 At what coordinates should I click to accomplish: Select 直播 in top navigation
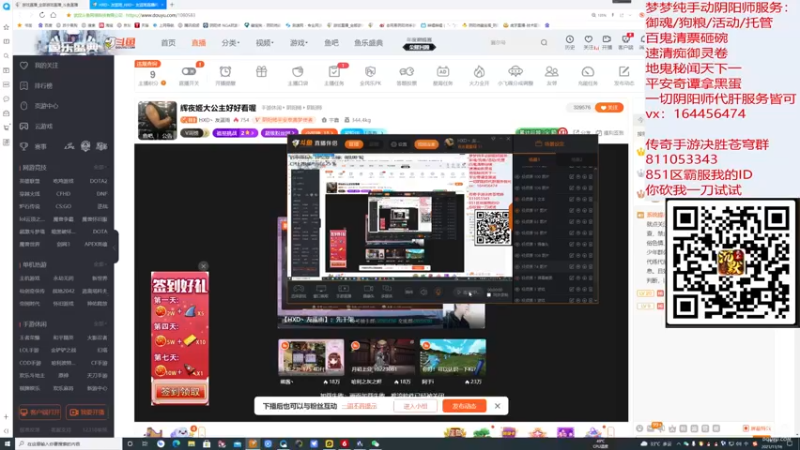(x=198, y=43)
